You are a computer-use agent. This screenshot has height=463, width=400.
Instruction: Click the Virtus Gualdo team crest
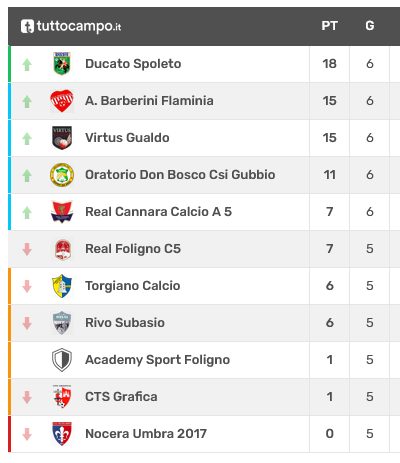click(62, 138)
